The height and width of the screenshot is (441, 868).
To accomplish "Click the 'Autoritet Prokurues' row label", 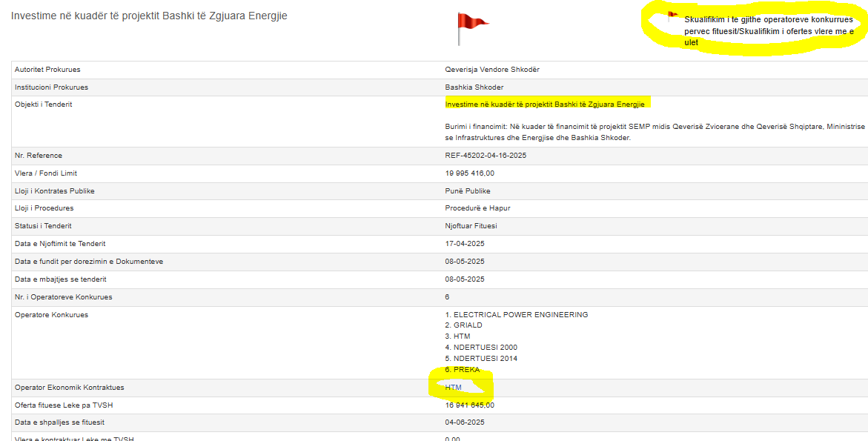I will tap(47, 70).
